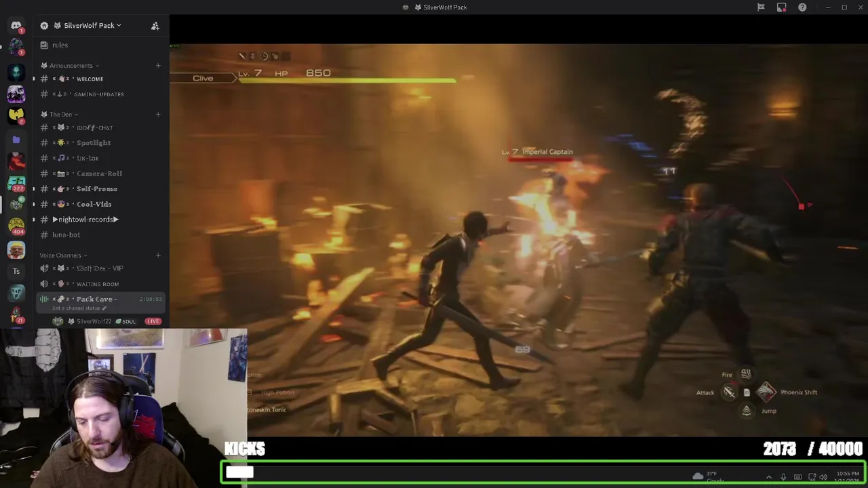The width and height of the screenshot is (868, 488).
Task: Click the webcam overlay thumbnail
Action: [123, 408]
